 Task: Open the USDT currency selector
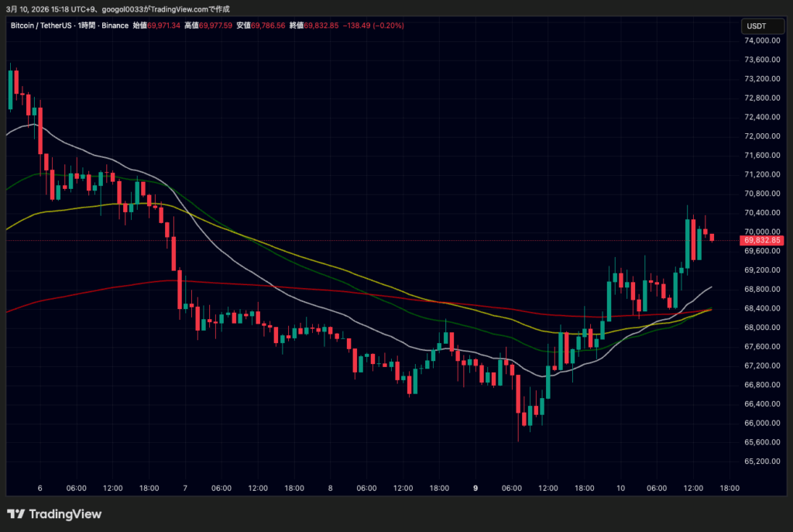pyautogui.click(x=755, y=26)
